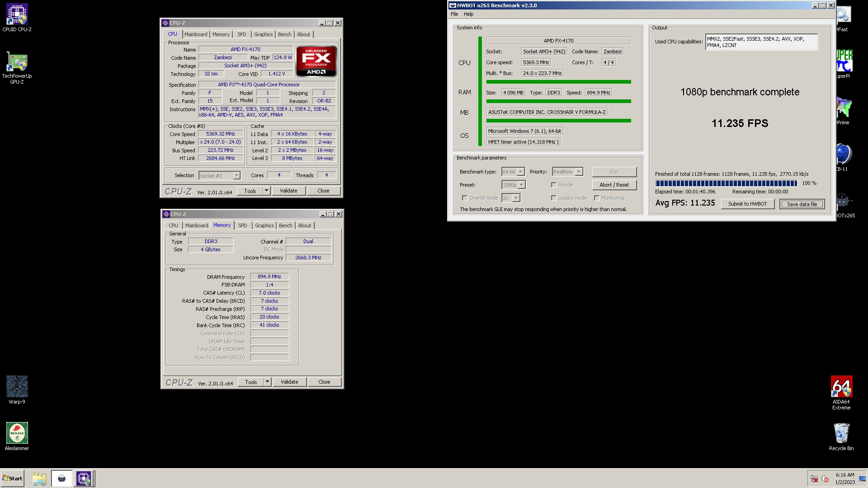The width and height of the screenshot is (868, 488).
Task: Open the AIDA64 Extreme desktop icon
Action: click(x=841, y=393)
